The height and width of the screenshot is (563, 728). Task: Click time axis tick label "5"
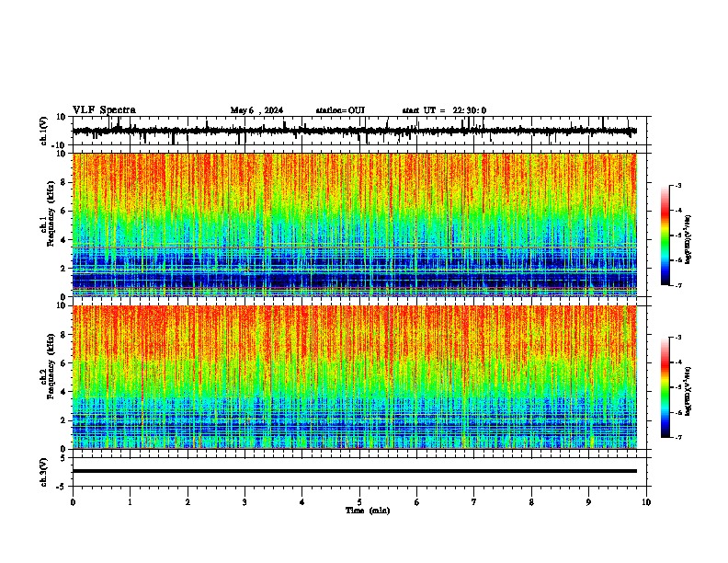[x=359, y=502]
